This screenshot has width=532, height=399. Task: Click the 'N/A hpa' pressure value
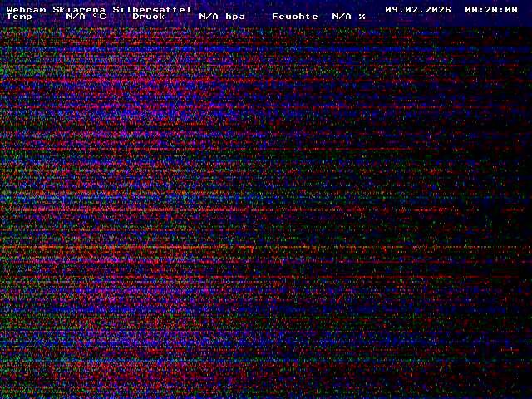[x=222, y=17]
